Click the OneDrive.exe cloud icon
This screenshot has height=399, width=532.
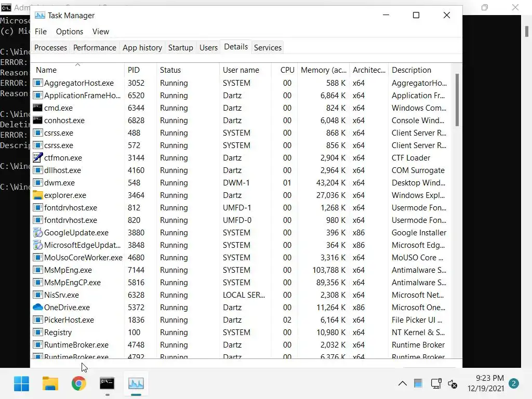pyautogui.click(x=37, y=308)
